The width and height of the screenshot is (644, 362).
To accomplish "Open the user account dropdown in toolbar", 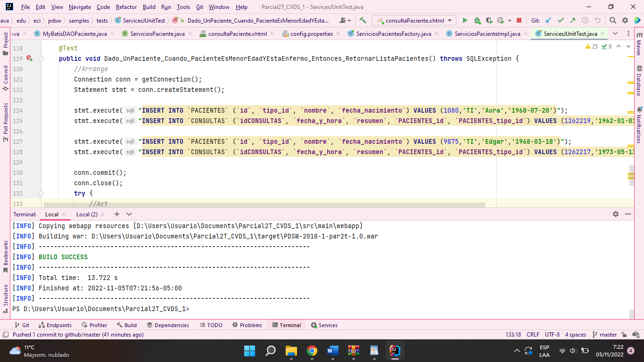I will [345, 20].
